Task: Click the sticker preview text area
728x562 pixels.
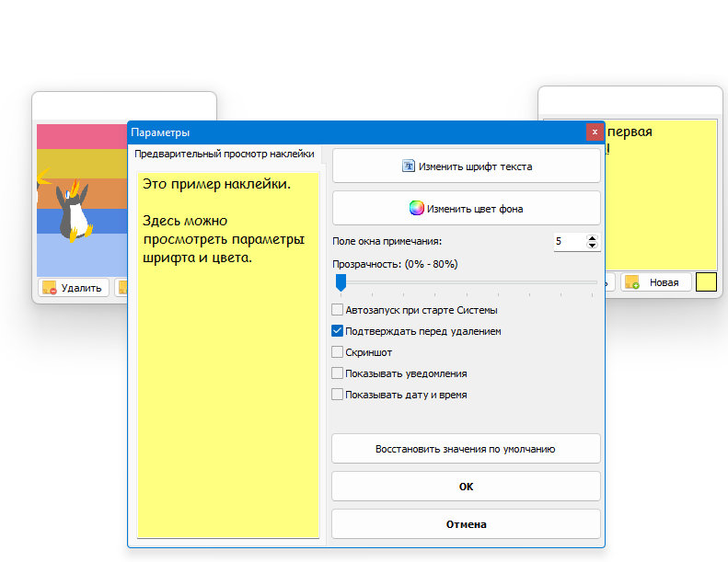Action: point(228,355)
